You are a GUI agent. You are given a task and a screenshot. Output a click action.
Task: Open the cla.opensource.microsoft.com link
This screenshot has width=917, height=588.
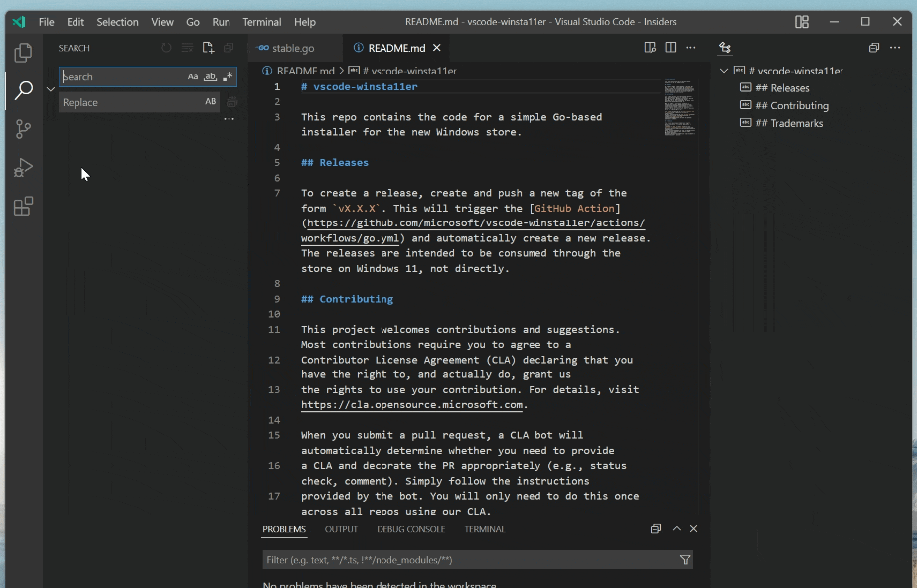(x=411, y=404)
